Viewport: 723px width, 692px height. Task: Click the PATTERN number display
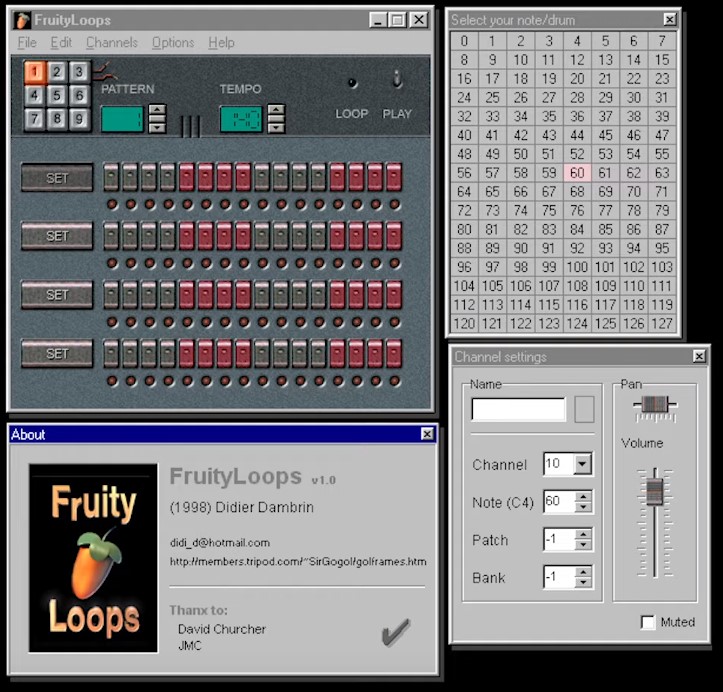tap(123, 119)
